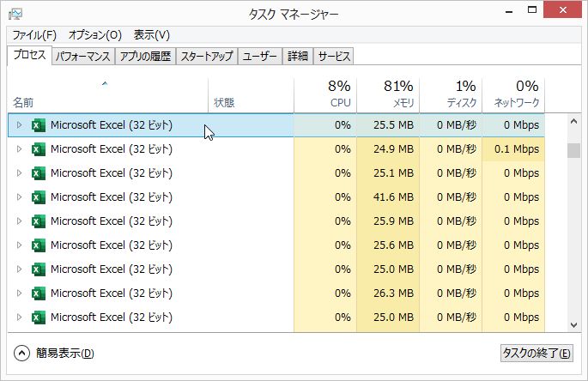This screenshot has width=588, height=381.
Task: Click the Excel icon in the 24.9 MB row
Action: tap(39, 149)
